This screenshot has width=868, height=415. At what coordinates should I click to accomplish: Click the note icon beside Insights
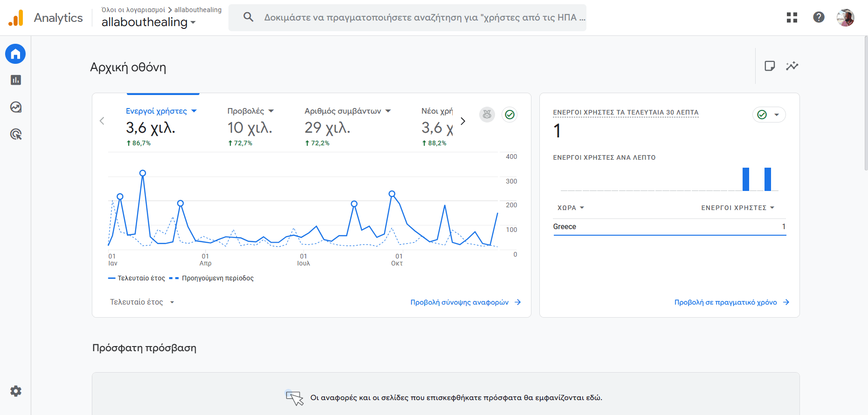770,66
